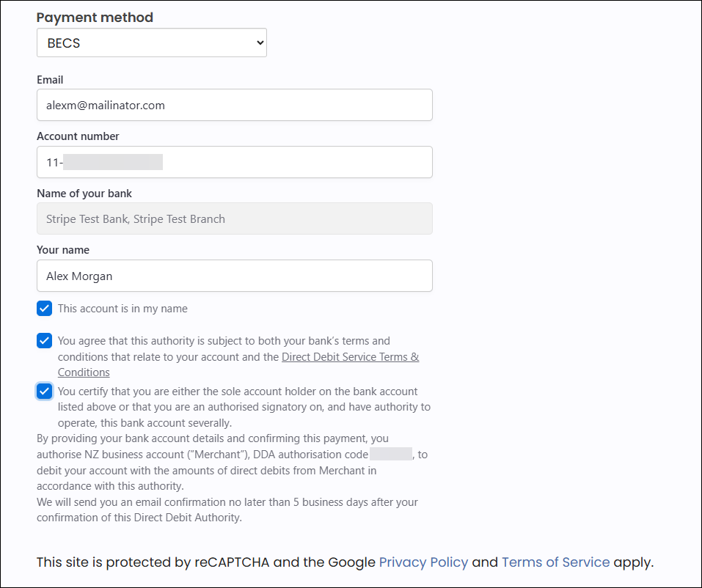
Task: Uncheck the 'This account is in my name' checkbox
Action: coord(45,308)
